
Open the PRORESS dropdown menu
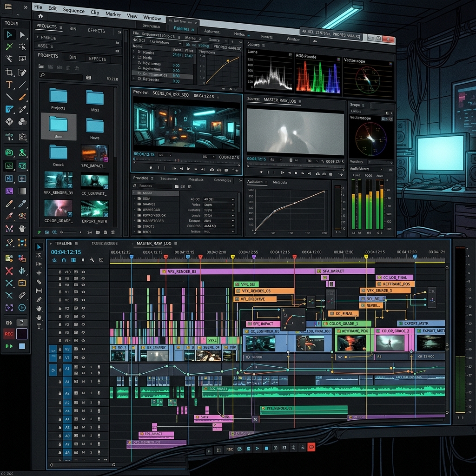219,226
